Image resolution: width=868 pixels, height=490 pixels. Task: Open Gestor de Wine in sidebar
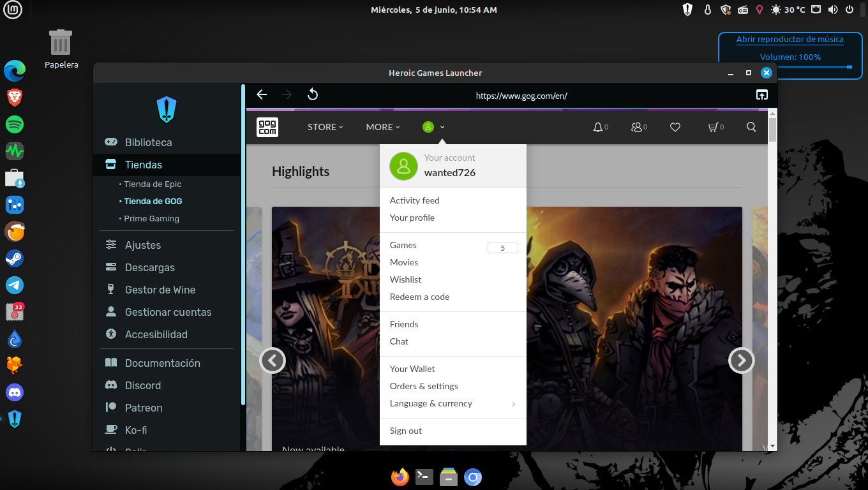[x=160, y=290]
